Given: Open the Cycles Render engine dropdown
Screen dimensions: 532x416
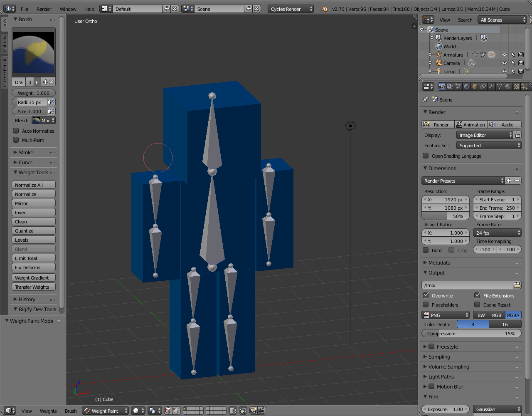Looking at the screenshot, I should click(291, 8).
